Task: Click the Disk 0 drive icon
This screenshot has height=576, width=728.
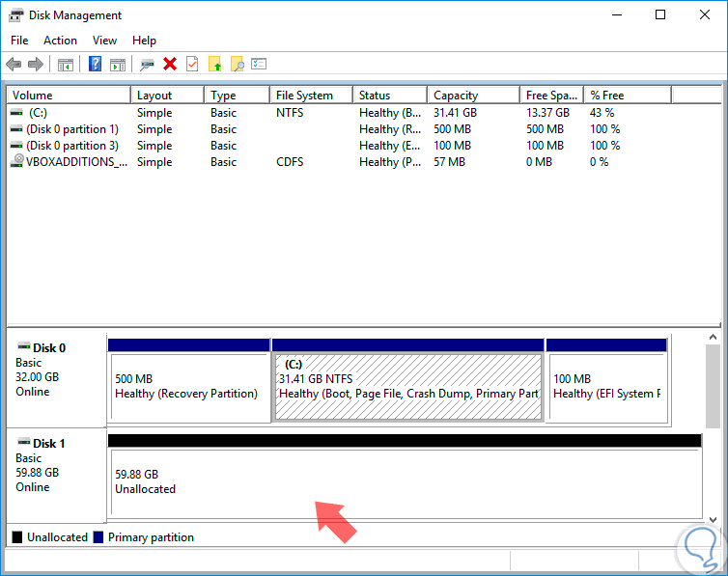Action: point(24,346)
